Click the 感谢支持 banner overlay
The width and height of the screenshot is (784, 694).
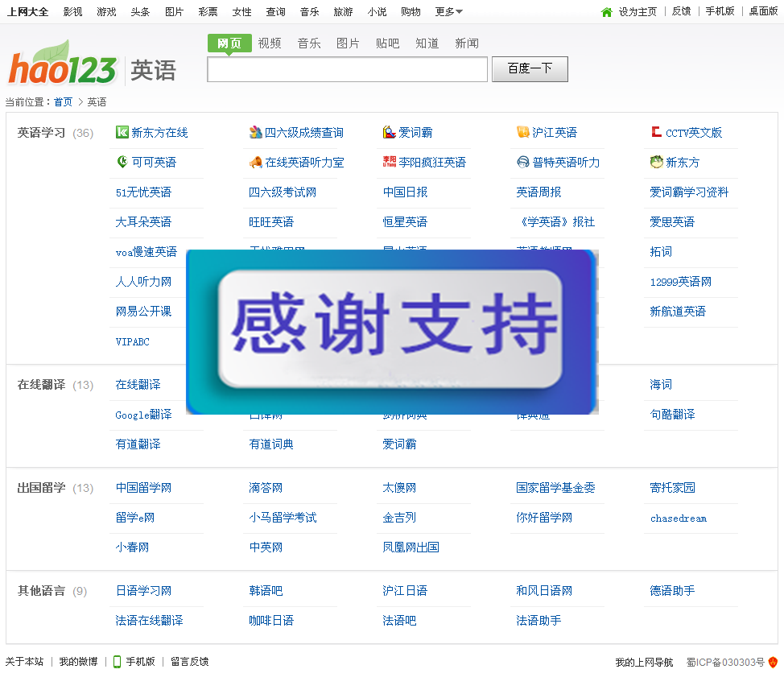pyautogui.click(x=392, y=332)
